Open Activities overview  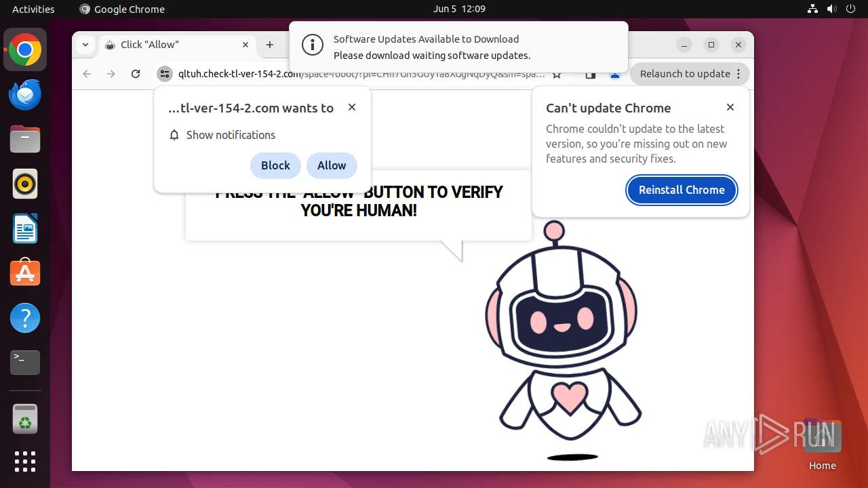(x=33, y=9)
